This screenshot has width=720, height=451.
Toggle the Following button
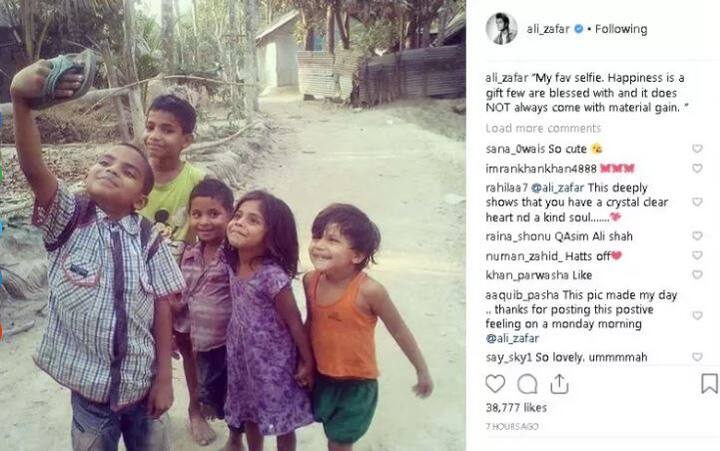621,29
